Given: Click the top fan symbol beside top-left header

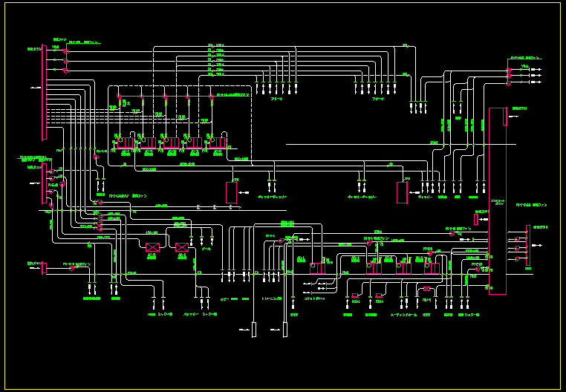Looking at the screenshot, I should 65,52.
